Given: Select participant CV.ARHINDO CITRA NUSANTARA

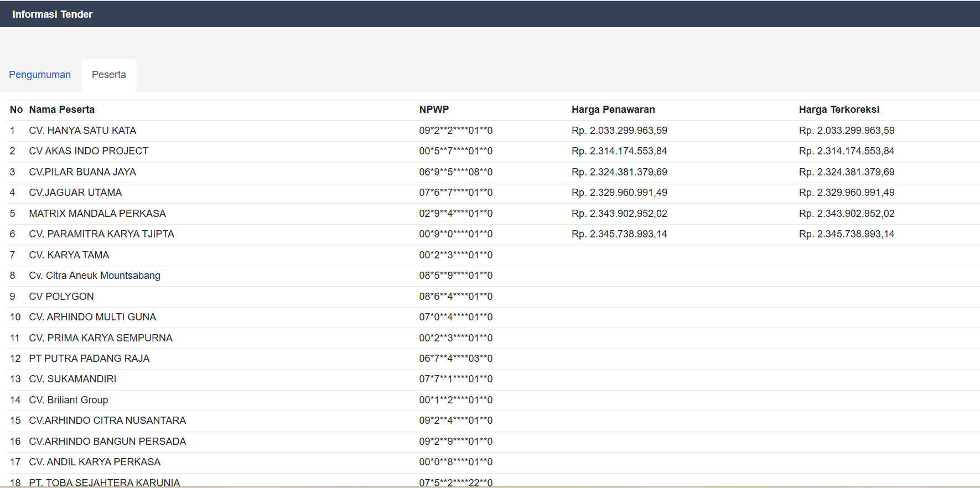Looking at the screenshot, I should (107, 420).
